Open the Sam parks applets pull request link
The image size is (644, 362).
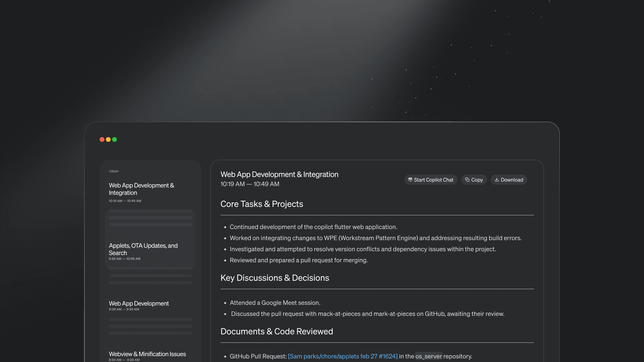tap(343, 356)
